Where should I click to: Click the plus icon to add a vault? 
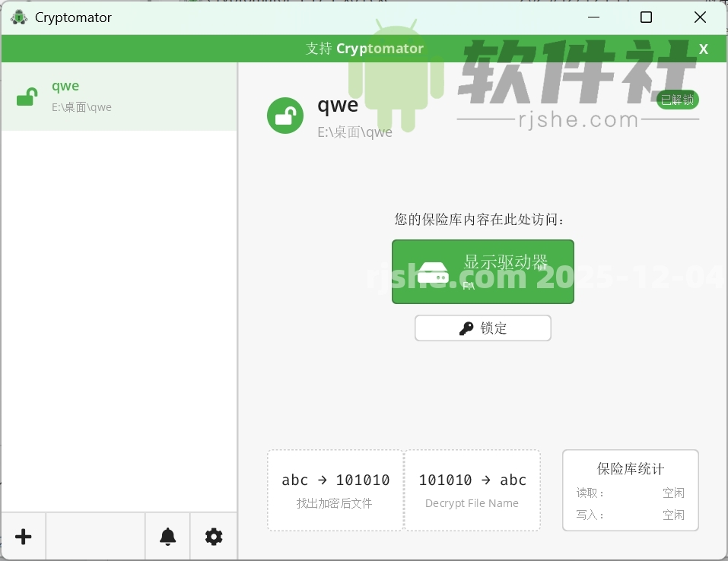[x=24, y=537]
